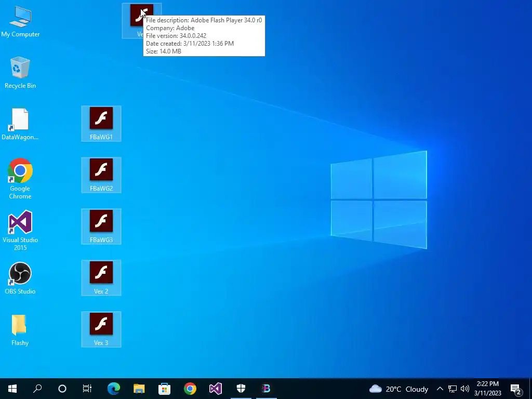Viewport: 532px width, 399px height.
Task: Open the Windows Start menu
Action: tap(12, 389)
